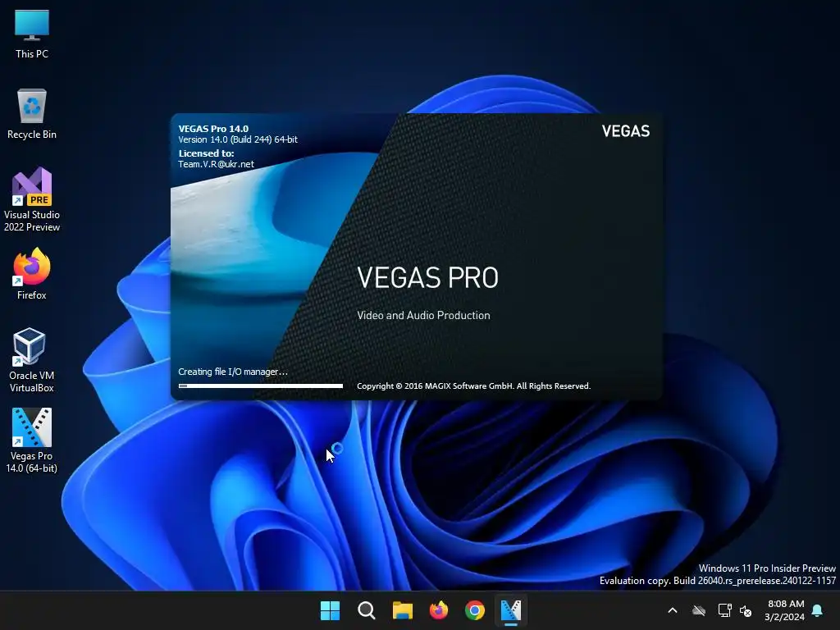Image resolution: width=840 pixels, height=630 pixels.
Task: Launch Google Chrome from the taskbar
Action: point(475,610)
